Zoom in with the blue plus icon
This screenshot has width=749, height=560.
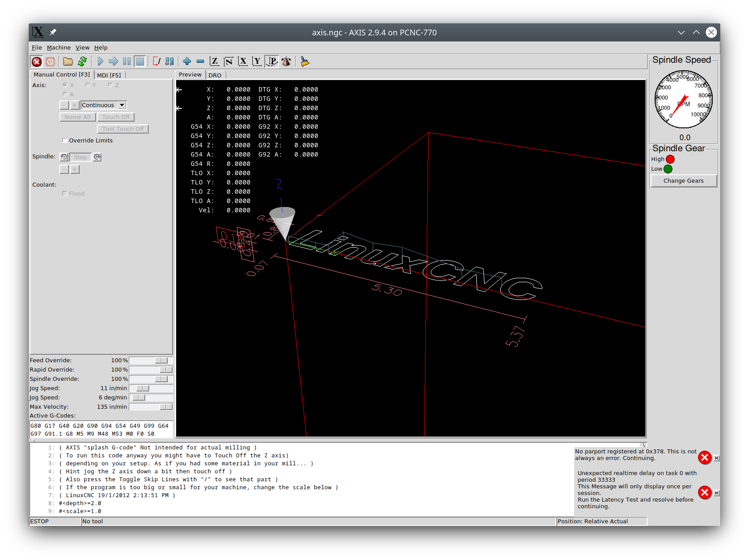point(187,61)
